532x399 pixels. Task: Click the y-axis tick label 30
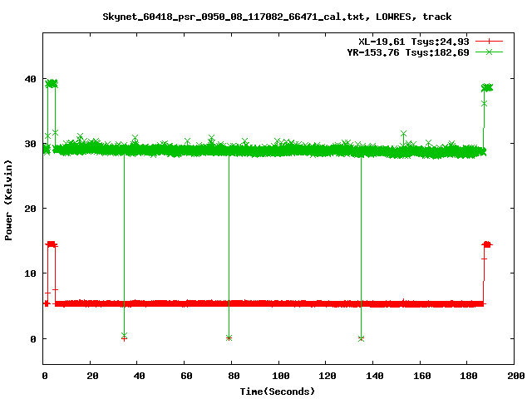30,144
